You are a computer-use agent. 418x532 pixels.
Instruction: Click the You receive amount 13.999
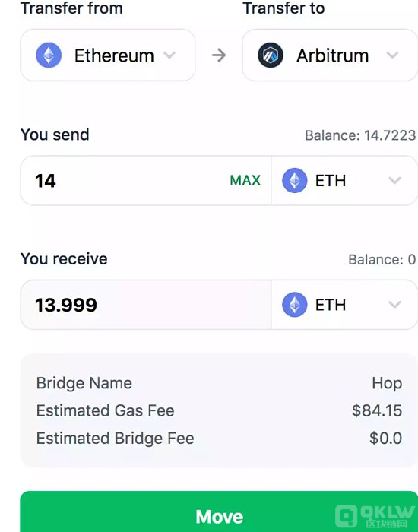66,305
